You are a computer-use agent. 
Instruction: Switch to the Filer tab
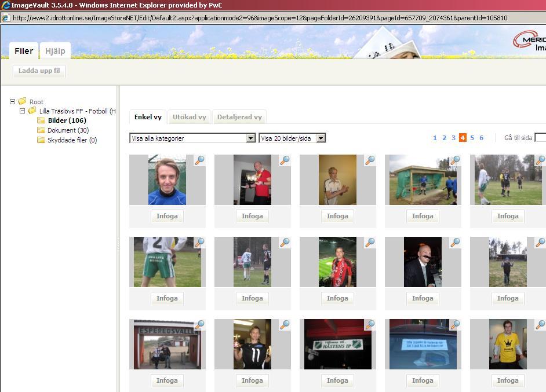(x=24, y=51)
